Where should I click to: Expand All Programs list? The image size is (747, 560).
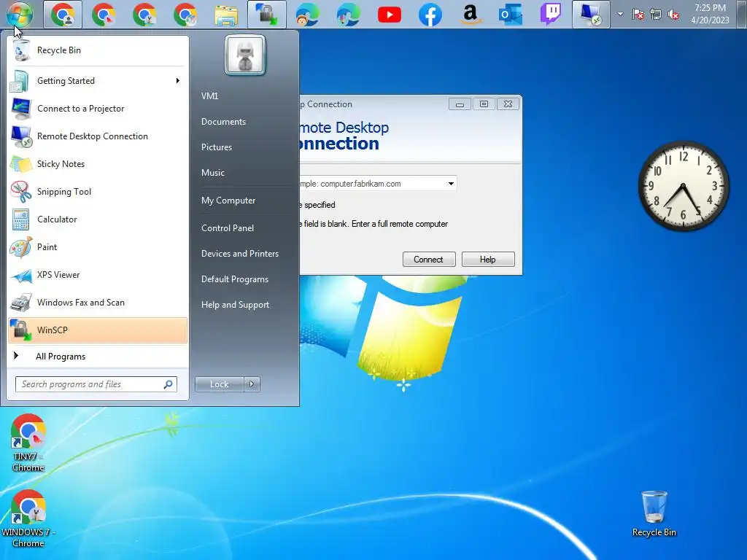(x=98, y=357)
